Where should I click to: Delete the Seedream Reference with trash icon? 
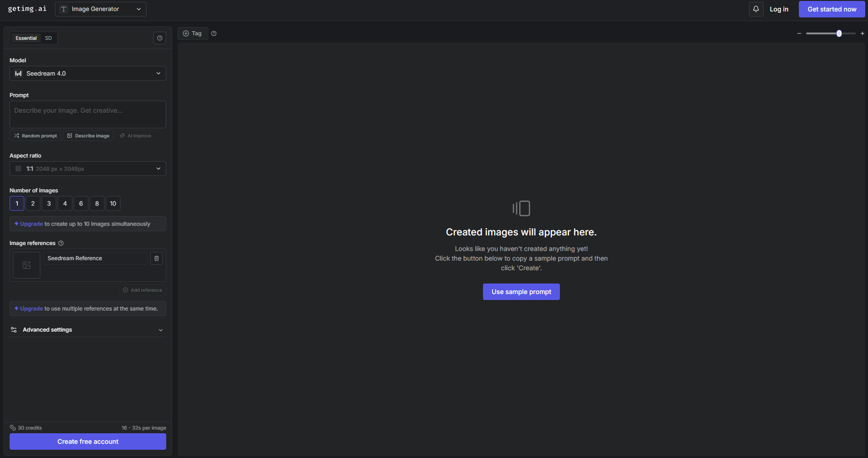click(x=157, y=258)
